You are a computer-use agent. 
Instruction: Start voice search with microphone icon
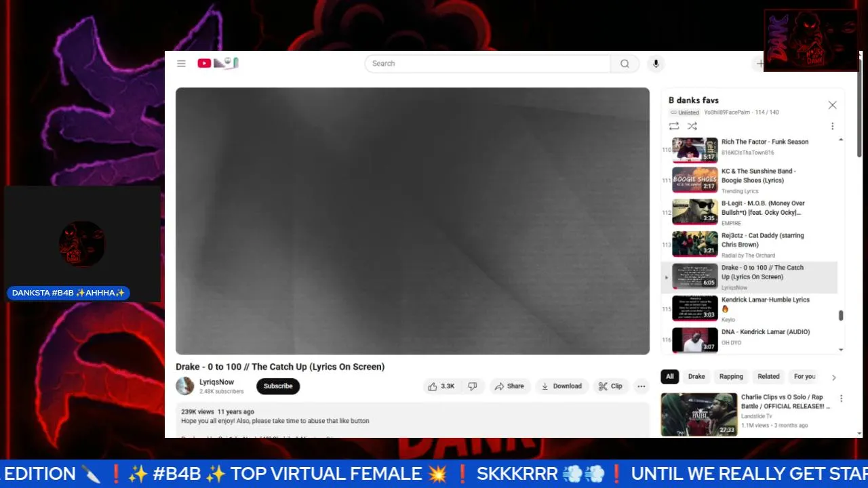(655, 64)
